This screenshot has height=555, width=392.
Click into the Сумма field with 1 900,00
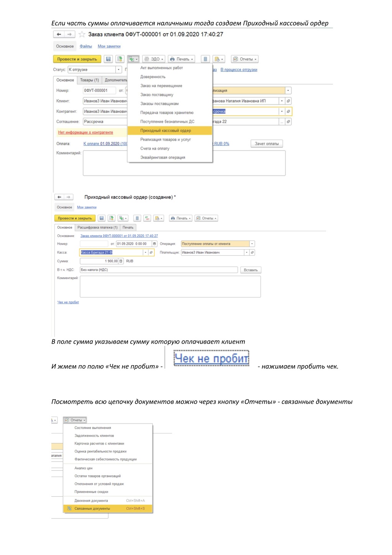[99, 261]
